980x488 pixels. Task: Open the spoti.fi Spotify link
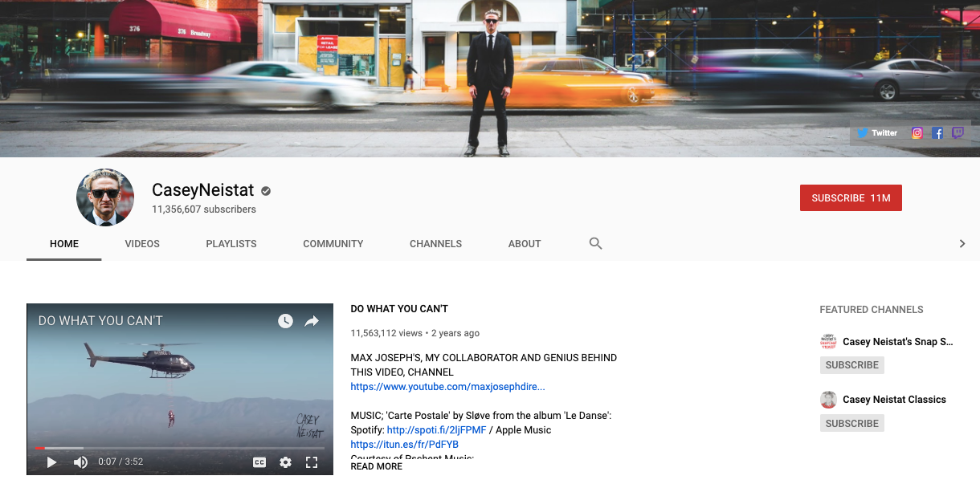point(436,430)
